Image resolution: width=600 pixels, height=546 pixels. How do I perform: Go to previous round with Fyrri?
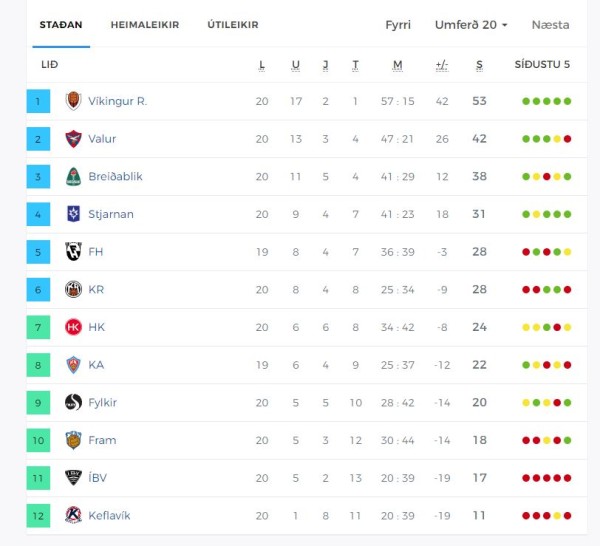tap(398, 25)
